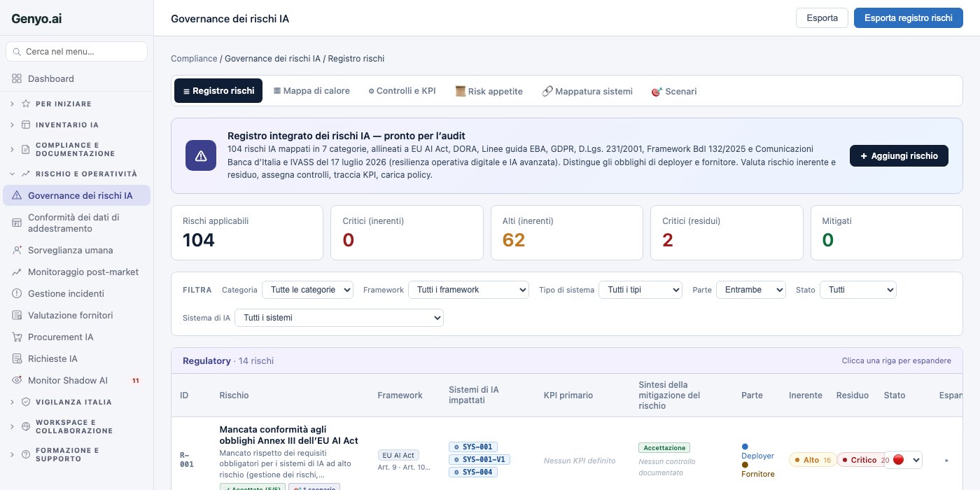Switch to Mappa di calore tab
Viewport: 980px width, 490px height.
311,91
